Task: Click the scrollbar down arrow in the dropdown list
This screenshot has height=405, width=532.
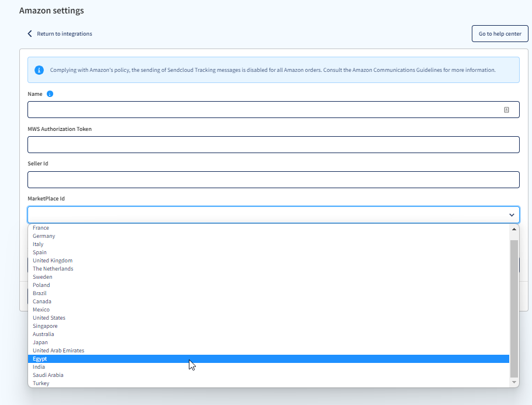Action: pyautogui.click(x=514, y=382)
